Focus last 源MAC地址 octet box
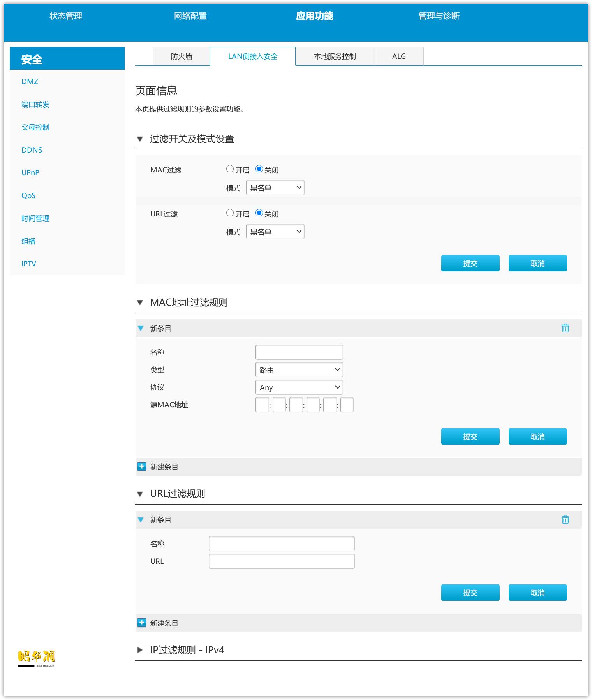This screenshot has height=700, width=592. click(x=347, y=405)
